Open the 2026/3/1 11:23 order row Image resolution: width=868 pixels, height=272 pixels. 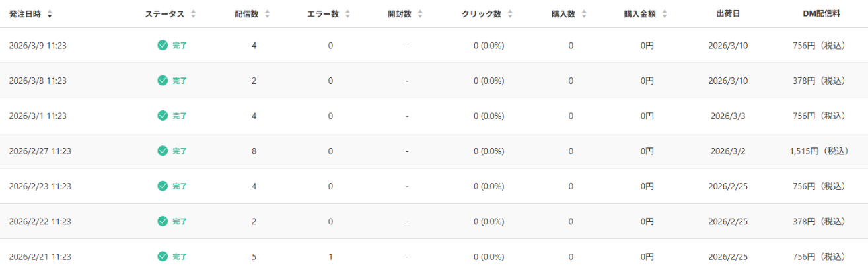pyautogui.click(x=38, y=116)
